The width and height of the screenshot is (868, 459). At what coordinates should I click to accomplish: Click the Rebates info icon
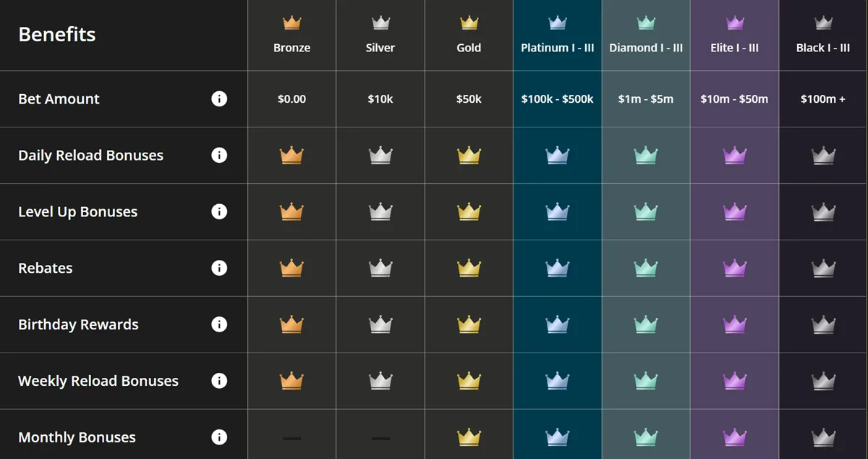(219, 268)
